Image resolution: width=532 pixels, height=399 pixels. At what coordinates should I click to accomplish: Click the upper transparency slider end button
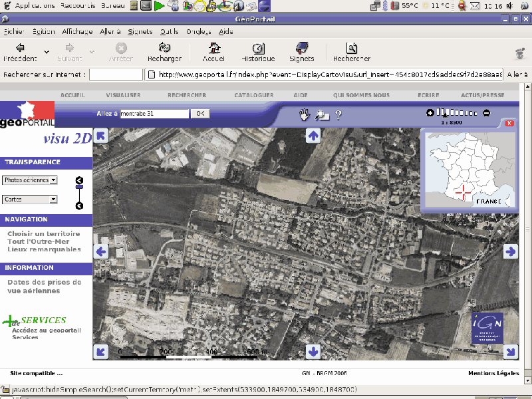pyautogui.click(x=79, y=180)
